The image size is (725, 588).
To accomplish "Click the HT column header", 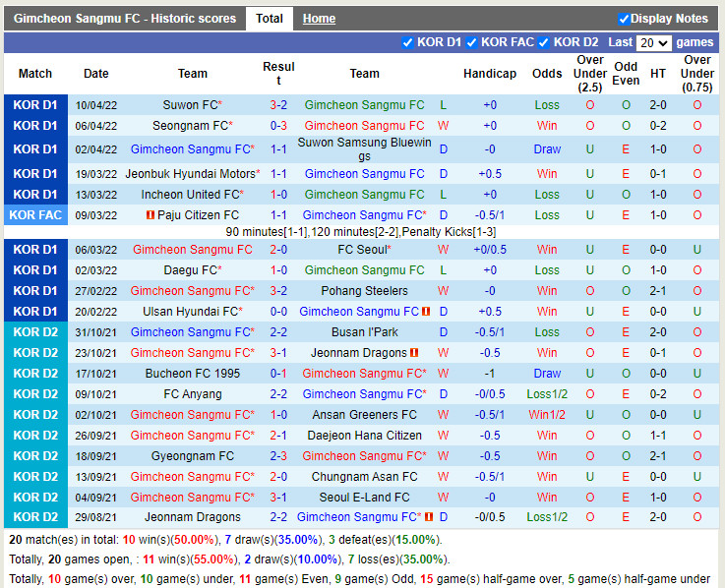I will [x=658, y=74].
